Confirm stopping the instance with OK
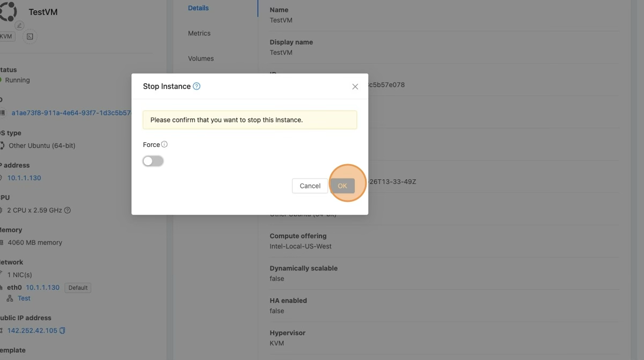644x360 pixels. (x=342, y=186)
